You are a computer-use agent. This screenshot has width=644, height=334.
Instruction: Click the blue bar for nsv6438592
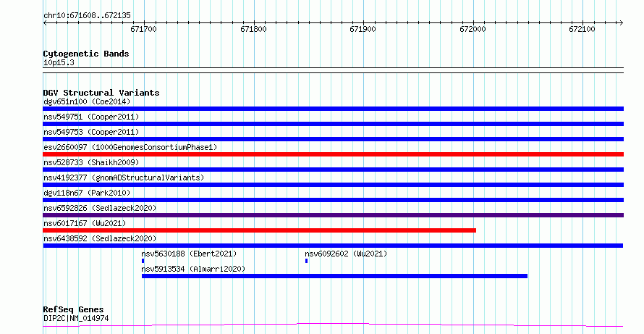point(333,246)
